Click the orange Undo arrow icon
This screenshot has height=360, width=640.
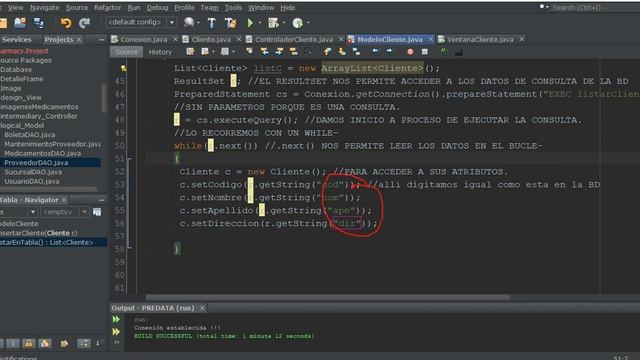pos(66,23)
